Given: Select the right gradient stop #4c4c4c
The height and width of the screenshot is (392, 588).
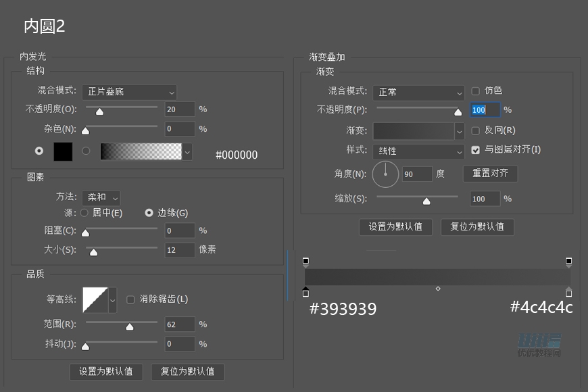Looking at the screenshot, I should pos(568,293).
